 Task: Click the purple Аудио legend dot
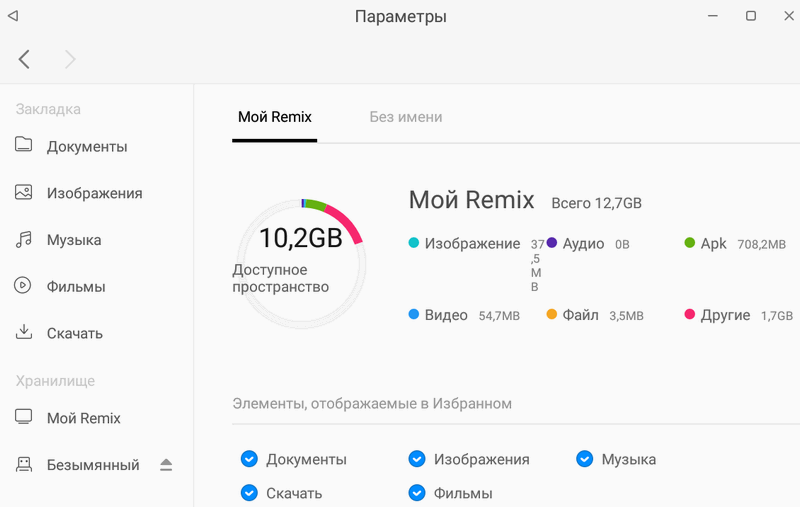click(552, 243)
